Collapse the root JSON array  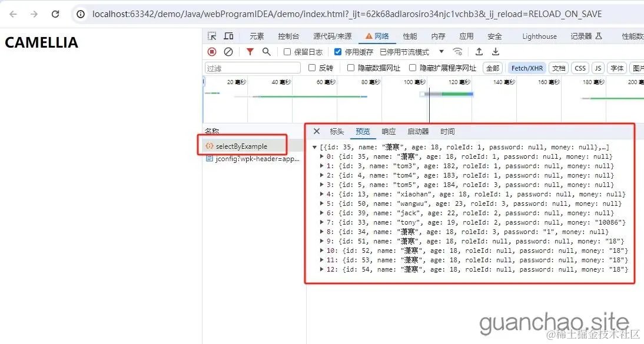point(314,147)
